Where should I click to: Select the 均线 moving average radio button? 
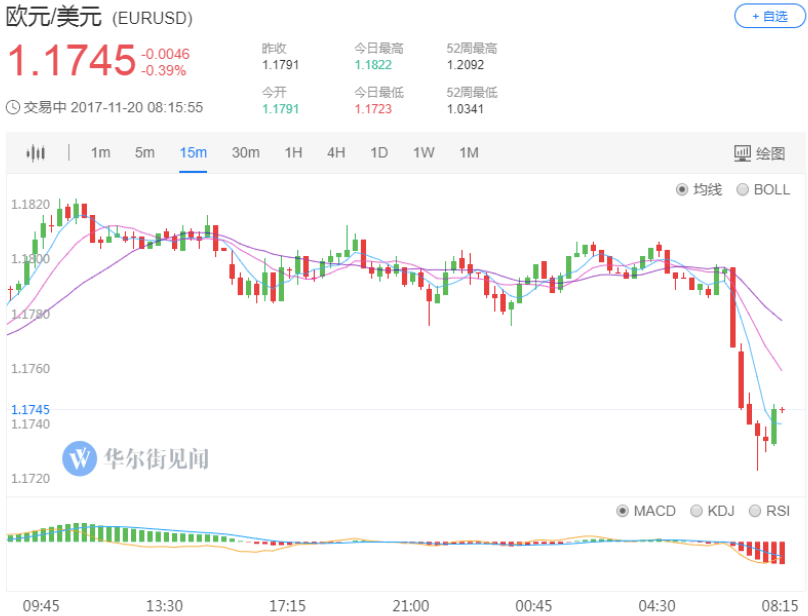click(x=682, y=190)
